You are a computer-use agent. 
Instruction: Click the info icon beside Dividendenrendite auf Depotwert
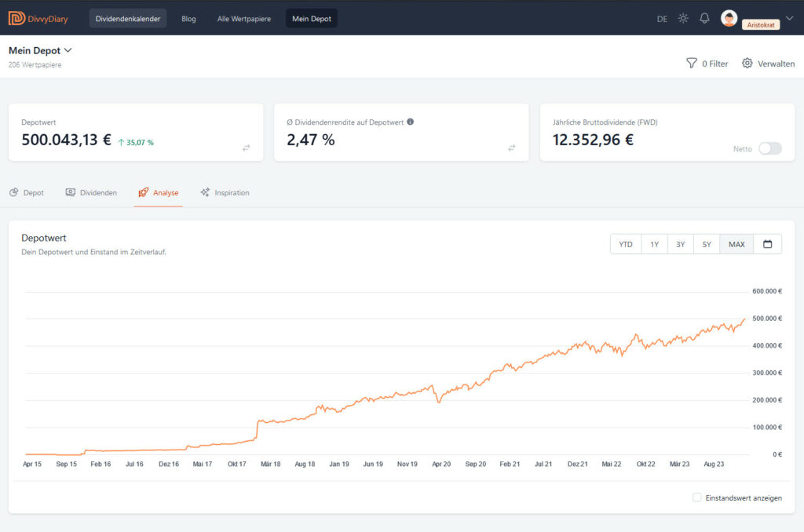(x=410, y=122)
